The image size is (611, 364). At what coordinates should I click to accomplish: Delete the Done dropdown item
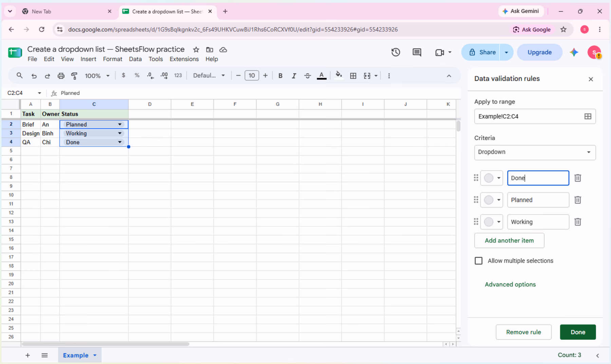(x=578, y=178)
